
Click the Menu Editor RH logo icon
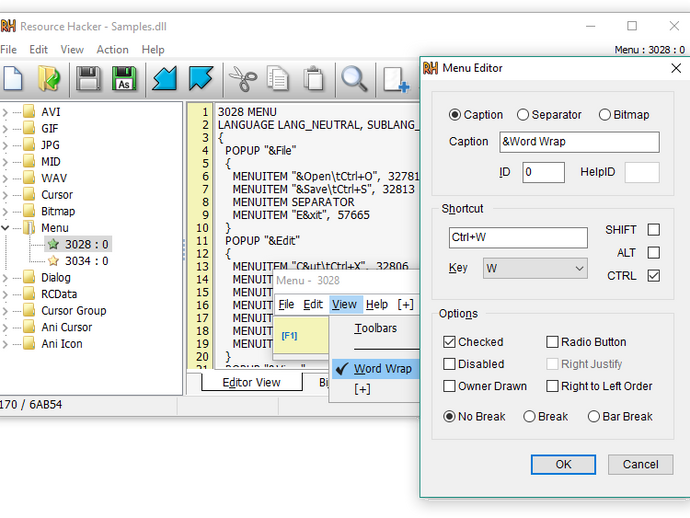[x=430, y=68]
